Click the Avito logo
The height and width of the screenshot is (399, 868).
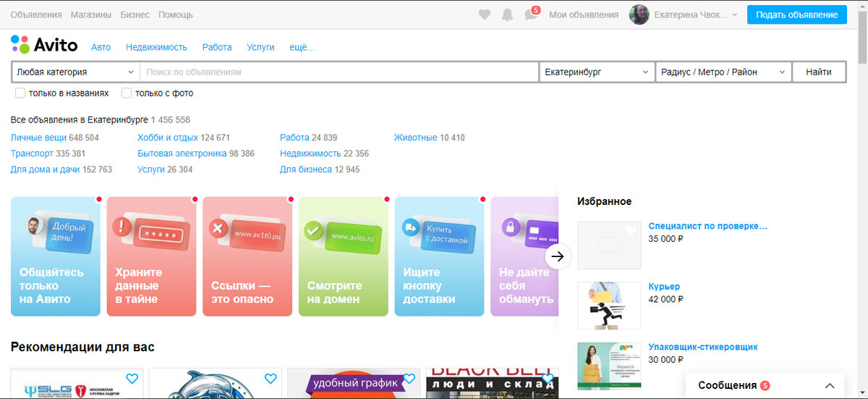point(44,45)
